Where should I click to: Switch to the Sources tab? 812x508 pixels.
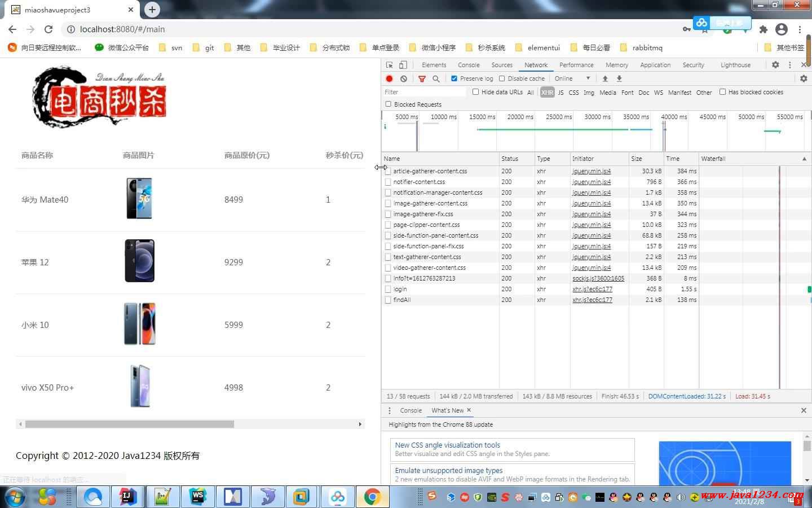point(502,65)
